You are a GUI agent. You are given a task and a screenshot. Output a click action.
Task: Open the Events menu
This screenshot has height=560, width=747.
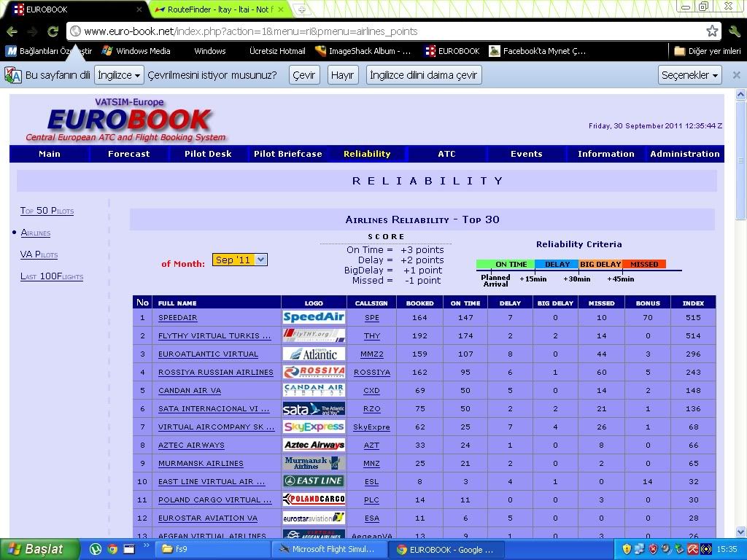pyautogui.click(x=527, y=154)
